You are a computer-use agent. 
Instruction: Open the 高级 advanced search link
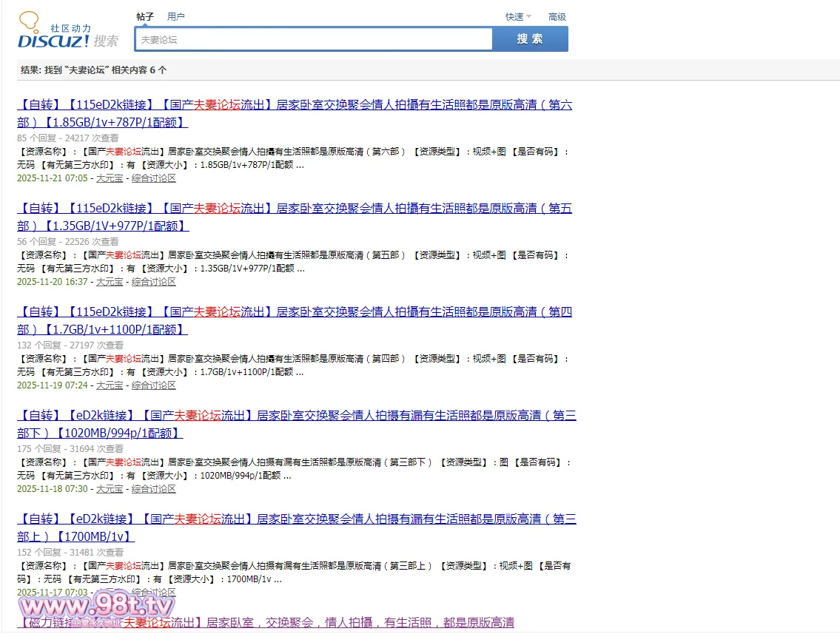click(x=557, y=16)
